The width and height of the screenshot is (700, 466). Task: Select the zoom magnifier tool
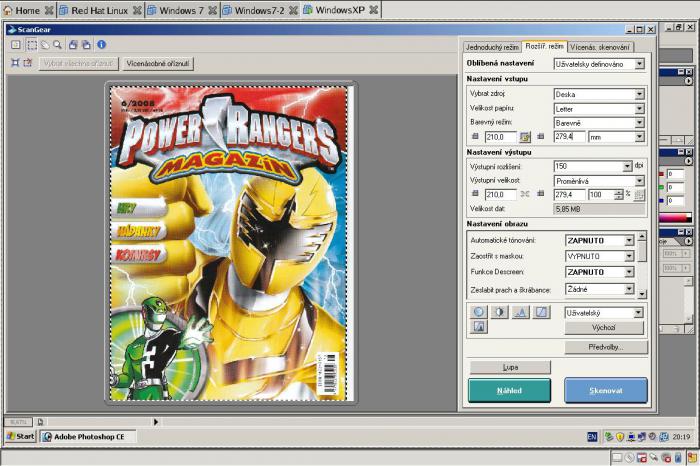click(x=58, y=45)
